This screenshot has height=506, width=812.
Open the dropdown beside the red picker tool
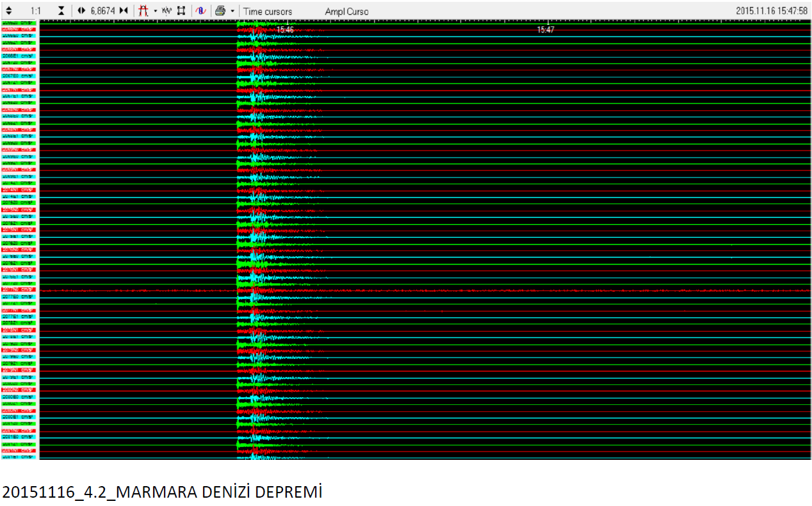point(155,11)
